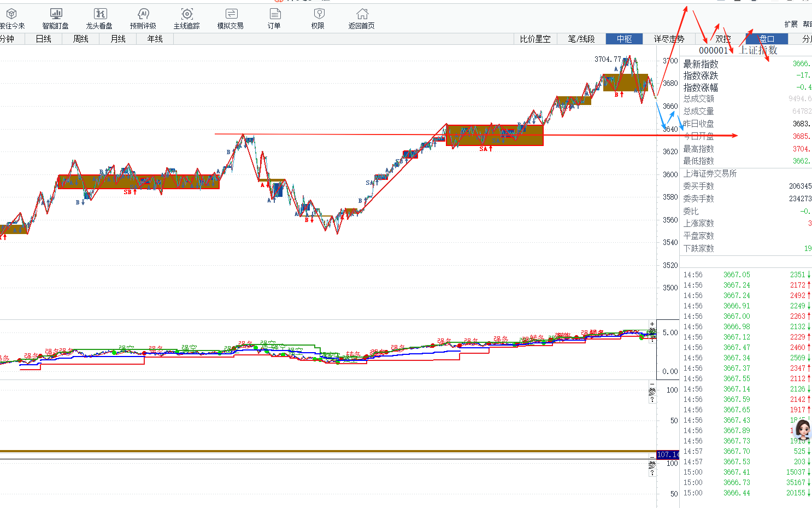Toggle the 中枢 overlay button

pos(624,39)
